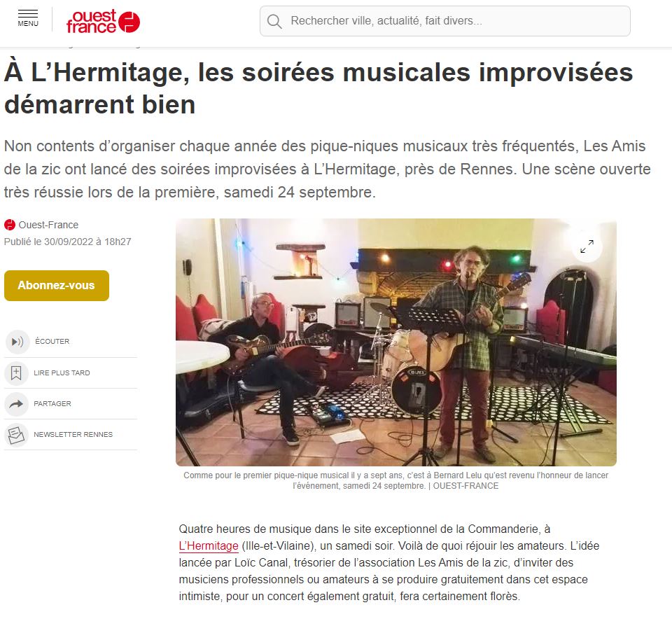Click the small Ouest-France author badge icon
672x619 pixels.
9,225
